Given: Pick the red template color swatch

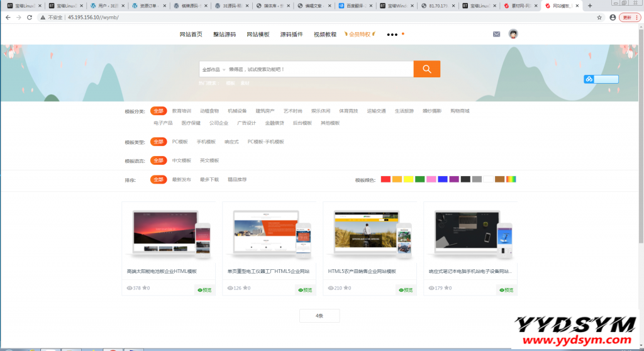Looking at the screenshot, I should tap(386, 179).
